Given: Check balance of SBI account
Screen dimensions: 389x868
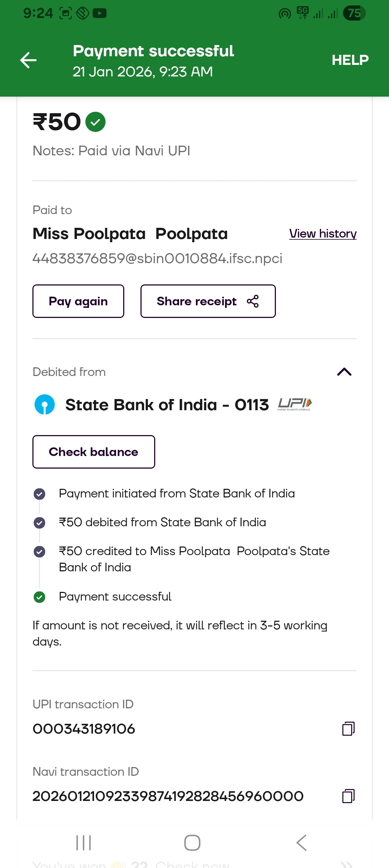Looking at the screenshot, I should click(94, 452).
